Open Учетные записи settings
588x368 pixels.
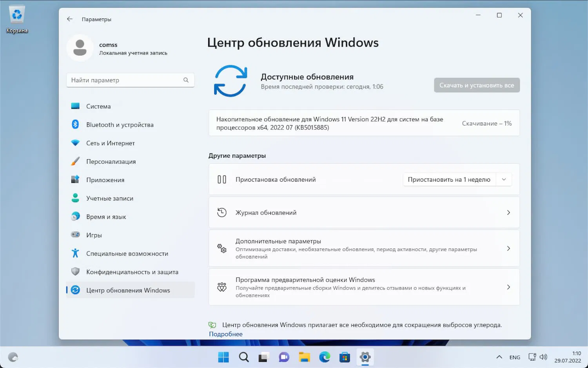click(x=109, y=198)
